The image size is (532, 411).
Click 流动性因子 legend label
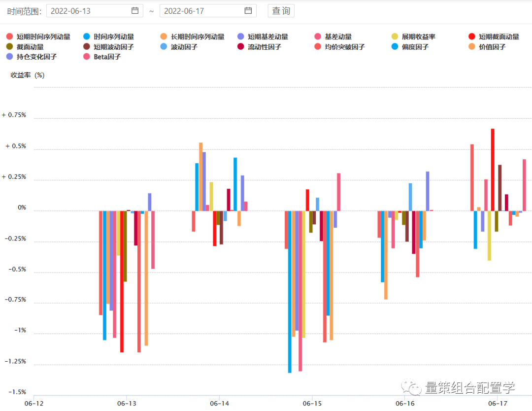pyautogui.click(x=265, y=47)
